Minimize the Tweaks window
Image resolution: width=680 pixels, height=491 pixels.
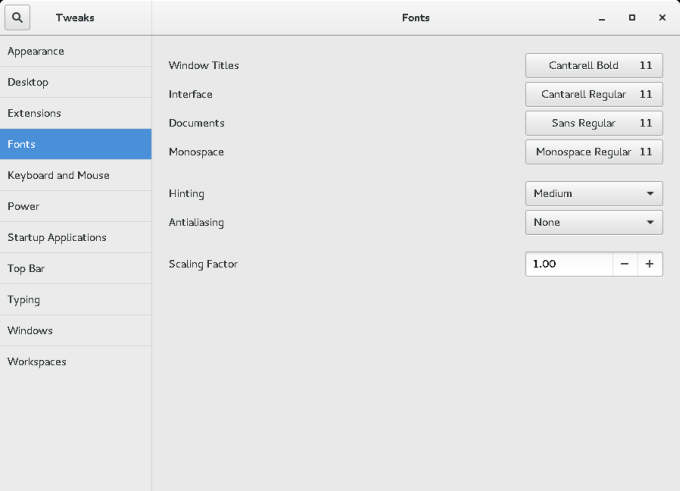click(602, 18)
